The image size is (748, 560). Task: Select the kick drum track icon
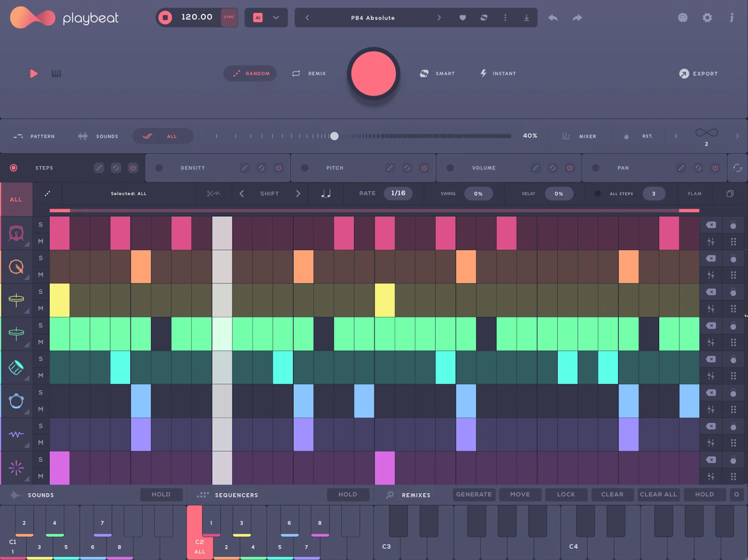click(16, 233)
